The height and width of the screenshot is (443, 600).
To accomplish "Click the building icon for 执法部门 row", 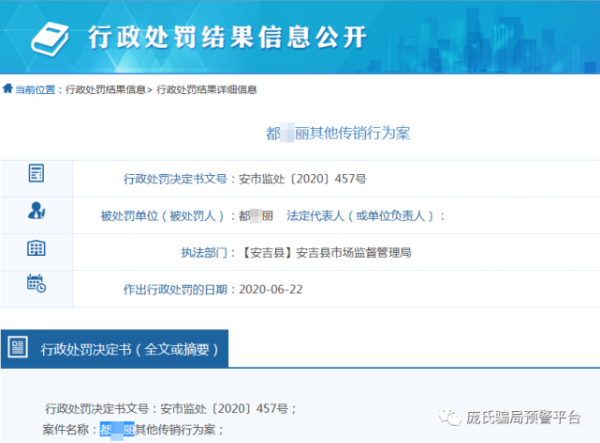I will 37,249.
